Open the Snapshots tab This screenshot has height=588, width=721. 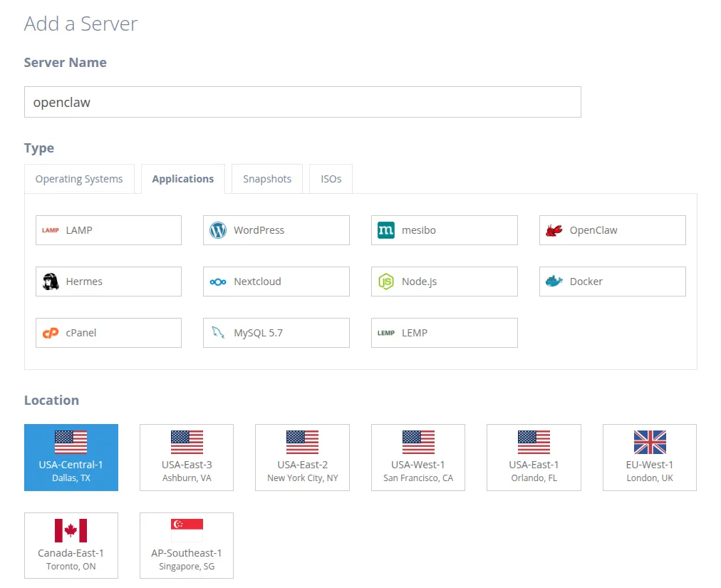pos(267,178)
